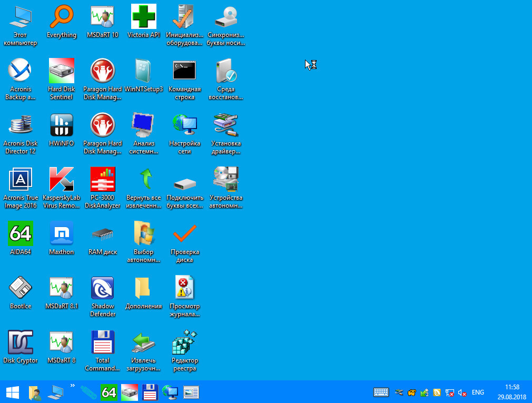
Task: Select the Maxthon browser shortcut
Action: tap(62, 234)
